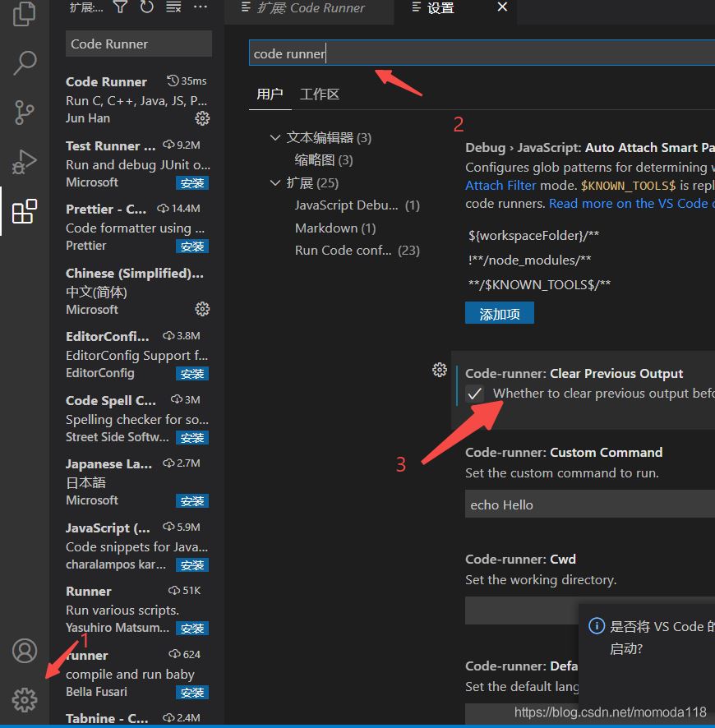Switch to the 工作区 settings tab

320,94
